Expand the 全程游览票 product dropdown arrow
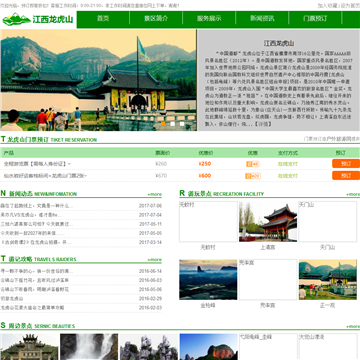 (69, 164)
